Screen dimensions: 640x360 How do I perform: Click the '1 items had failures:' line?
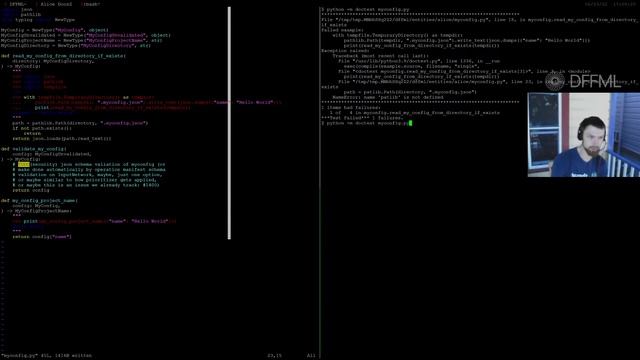[x=351, y=107]
